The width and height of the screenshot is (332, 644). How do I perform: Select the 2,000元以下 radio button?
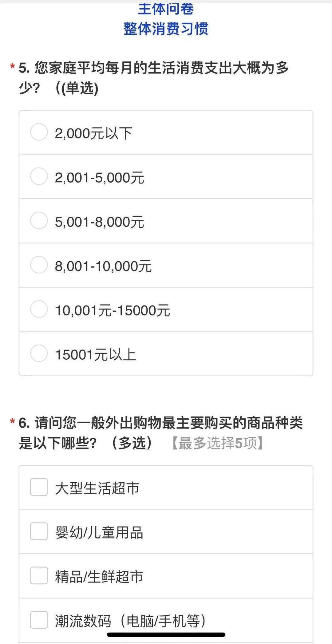click(x=39, y=132)
